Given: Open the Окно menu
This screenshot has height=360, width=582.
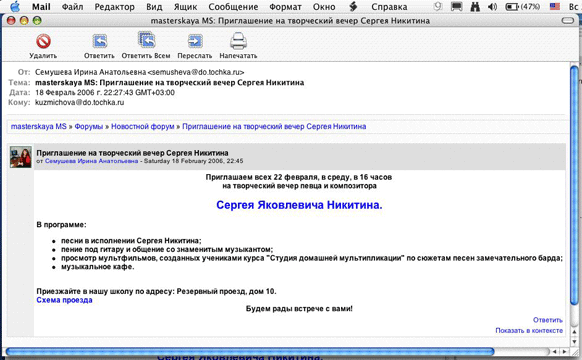Looking at the screenshot, I should click(x=324, y=7).
